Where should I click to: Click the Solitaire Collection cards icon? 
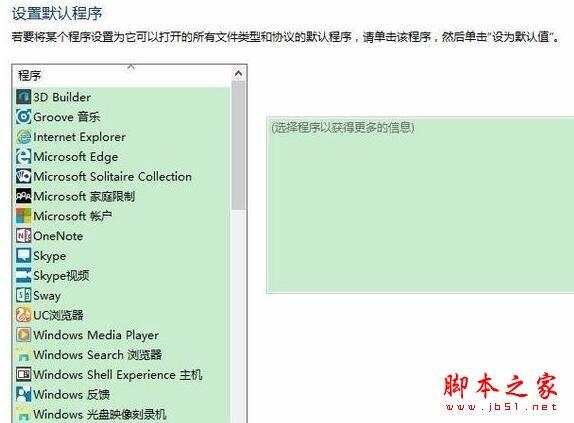click(x=23, y=176)
